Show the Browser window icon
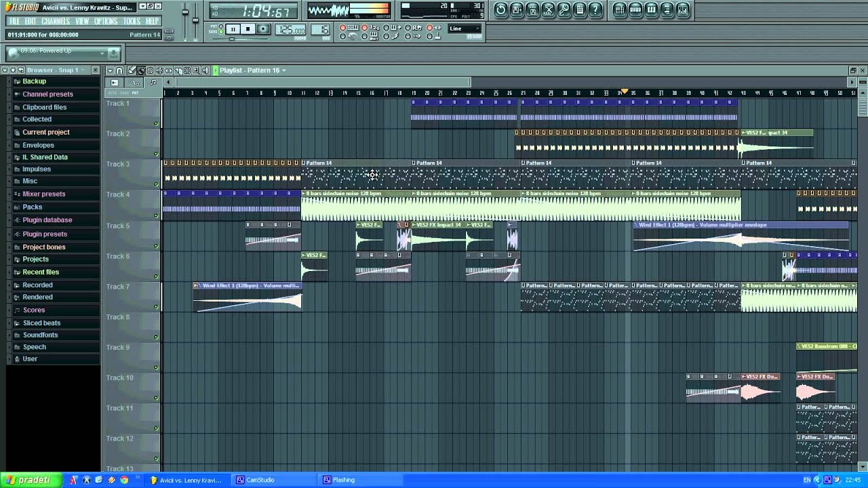The width and height of the screenshot is (868, 488). [667, 9]
